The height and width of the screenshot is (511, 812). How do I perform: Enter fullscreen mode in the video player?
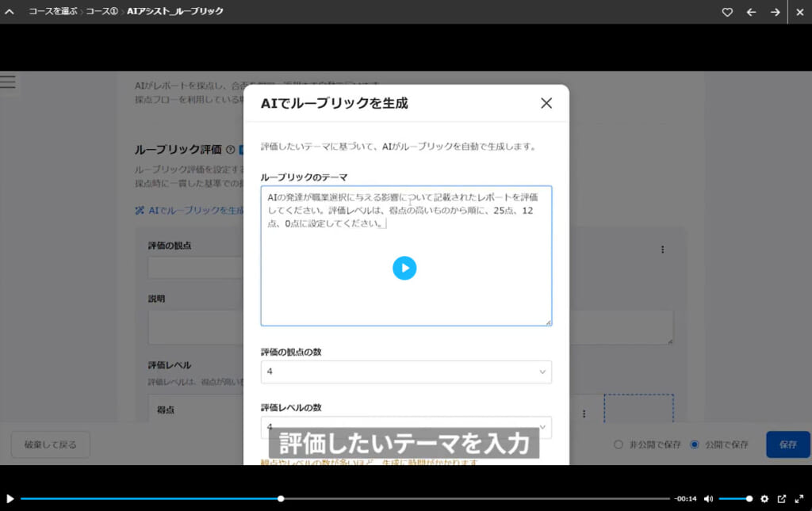coord(799,498)
